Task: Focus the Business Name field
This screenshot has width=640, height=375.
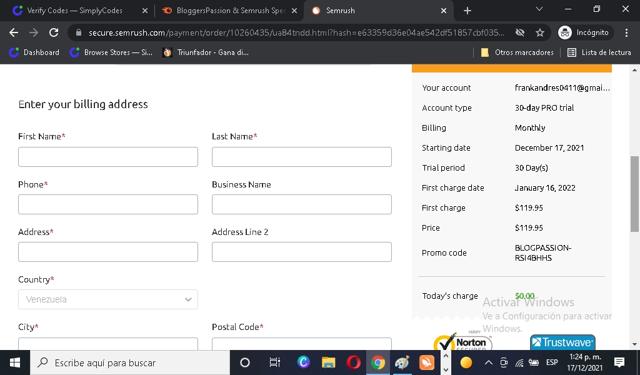Action: click(x=302, y=204)
